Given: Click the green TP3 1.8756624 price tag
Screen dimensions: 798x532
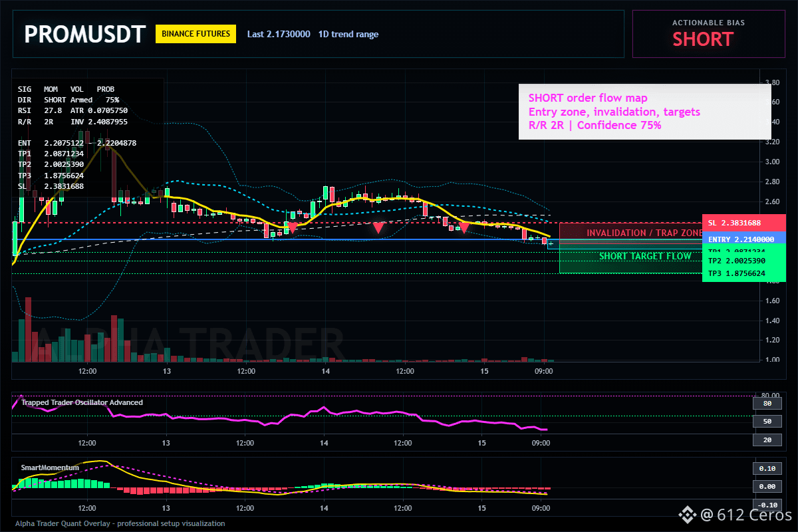Looking at the screenshot, I should tap(743, 274).
